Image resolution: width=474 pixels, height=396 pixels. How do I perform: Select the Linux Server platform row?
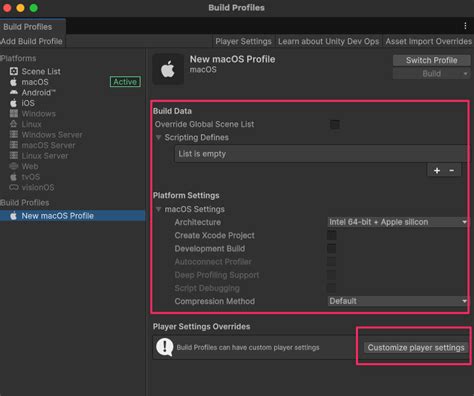click(73, 156)
